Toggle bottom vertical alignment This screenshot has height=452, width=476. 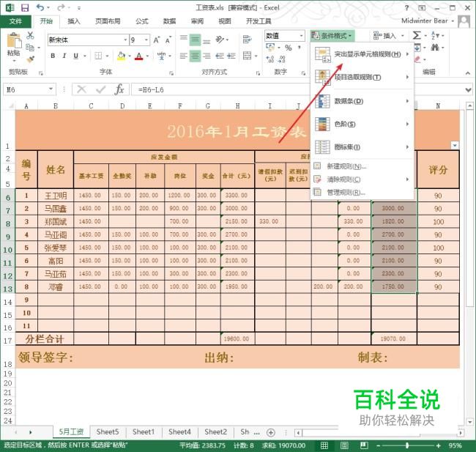click(207, 42)
